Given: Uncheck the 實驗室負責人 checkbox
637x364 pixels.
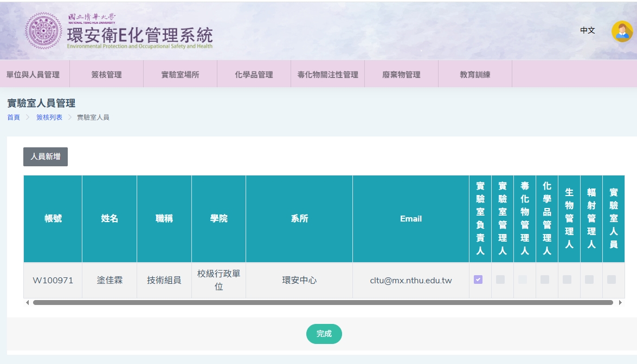Looking at the screenshot, I should [478, 279].
